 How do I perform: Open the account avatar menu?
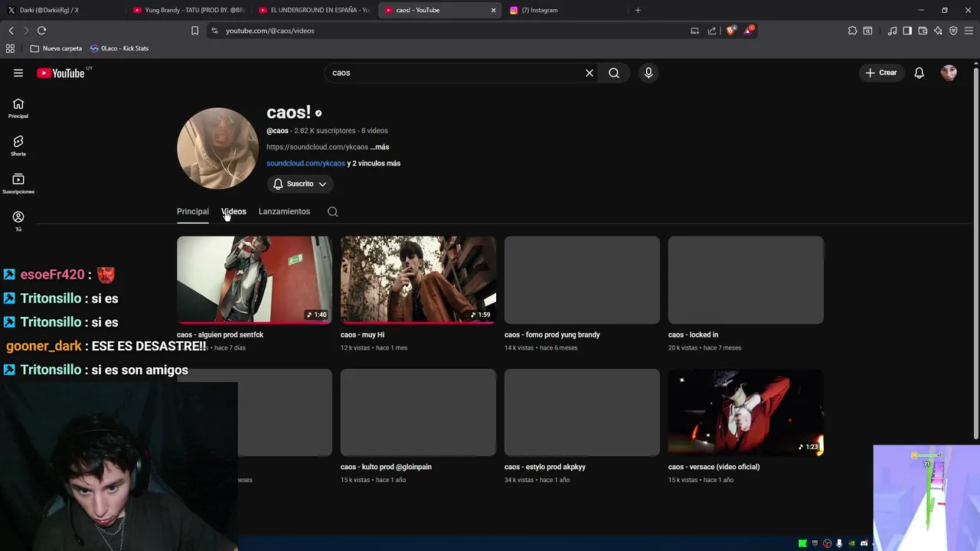(949, 73)
